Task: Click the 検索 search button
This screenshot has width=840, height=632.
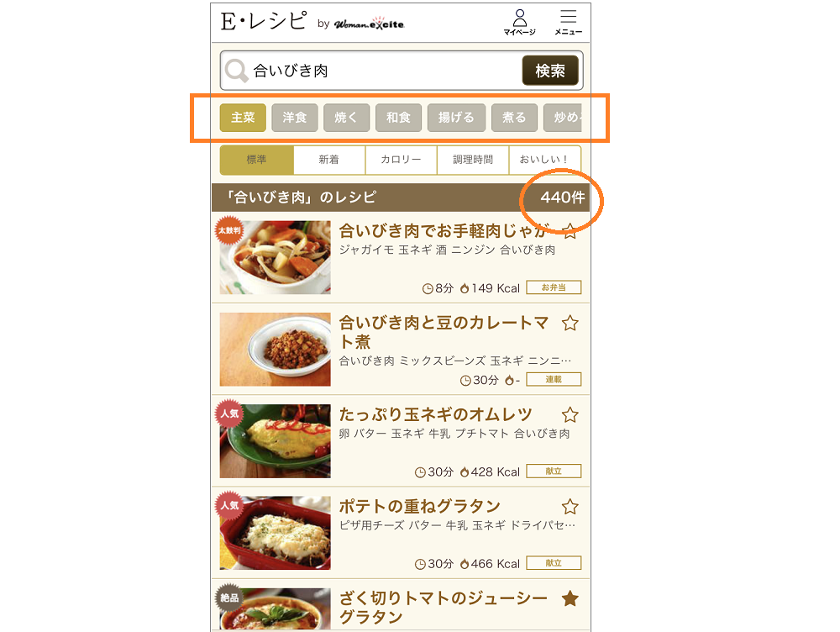Action: [550, 71]
